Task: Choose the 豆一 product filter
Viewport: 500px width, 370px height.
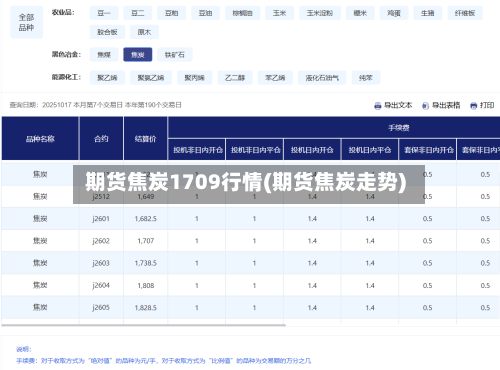Action: pos(104,13)
